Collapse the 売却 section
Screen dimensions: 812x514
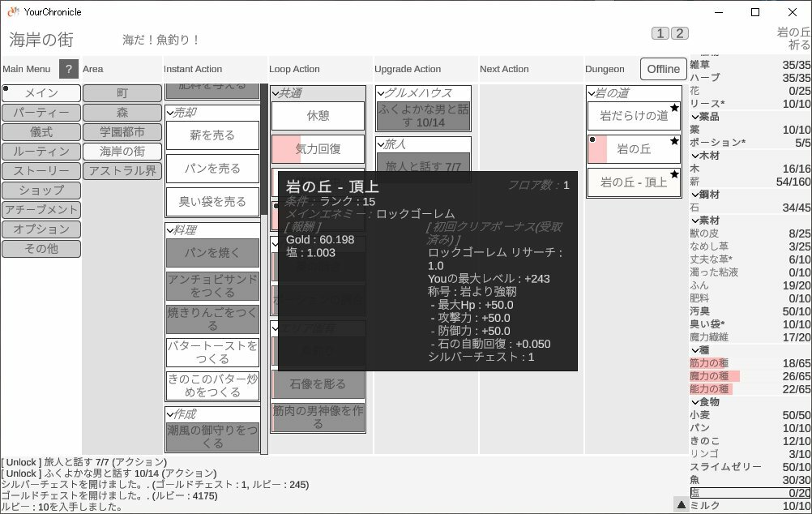[171, 113]
